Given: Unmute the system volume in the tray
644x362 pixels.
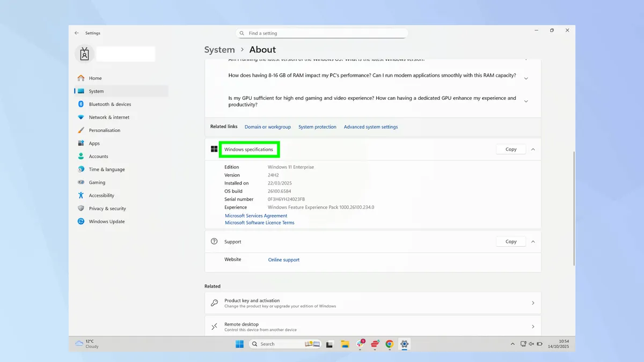Looking at the screenshot, I should tap(531, 344).
